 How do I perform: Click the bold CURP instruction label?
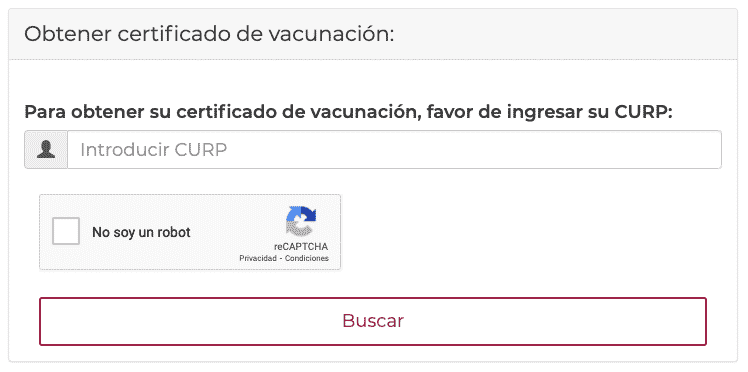tap(348, 113)
